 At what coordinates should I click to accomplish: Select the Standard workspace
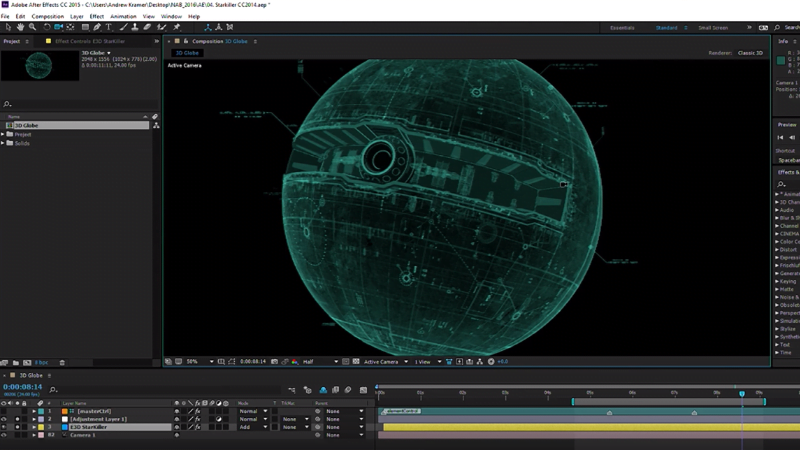666,28
